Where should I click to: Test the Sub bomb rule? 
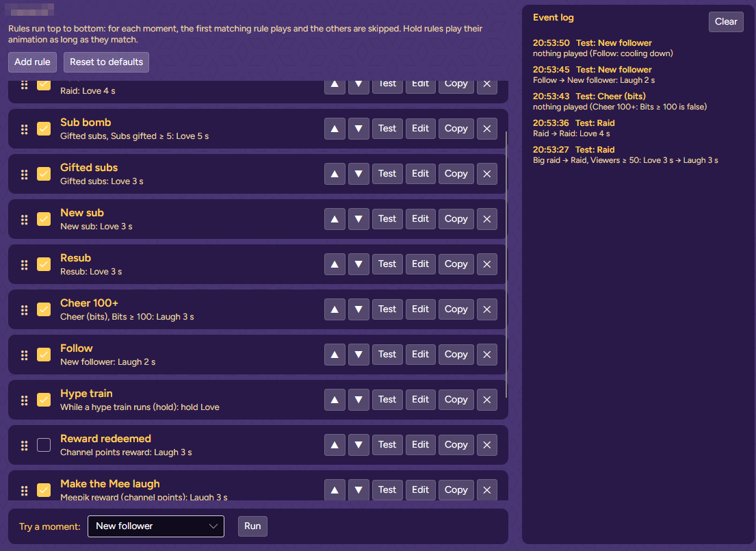pos(387,129)
